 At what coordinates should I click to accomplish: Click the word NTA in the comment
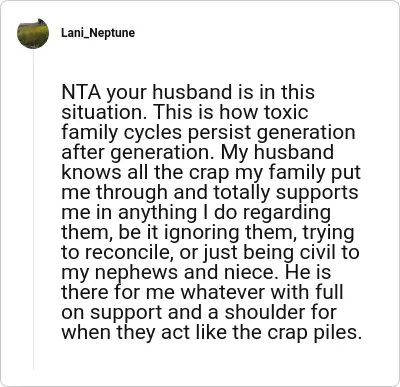(x=81, y=92)
